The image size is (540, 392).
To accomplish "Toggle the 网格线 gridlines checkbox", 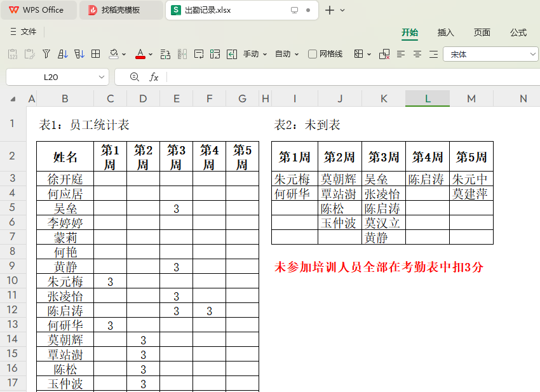I will point(313,54).
